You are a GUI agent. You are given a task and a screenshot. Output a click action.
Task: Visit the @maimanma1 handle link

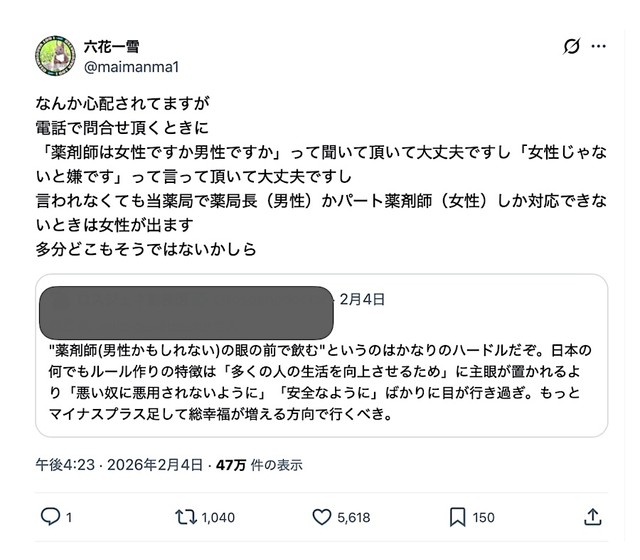[x=129, y=66]
